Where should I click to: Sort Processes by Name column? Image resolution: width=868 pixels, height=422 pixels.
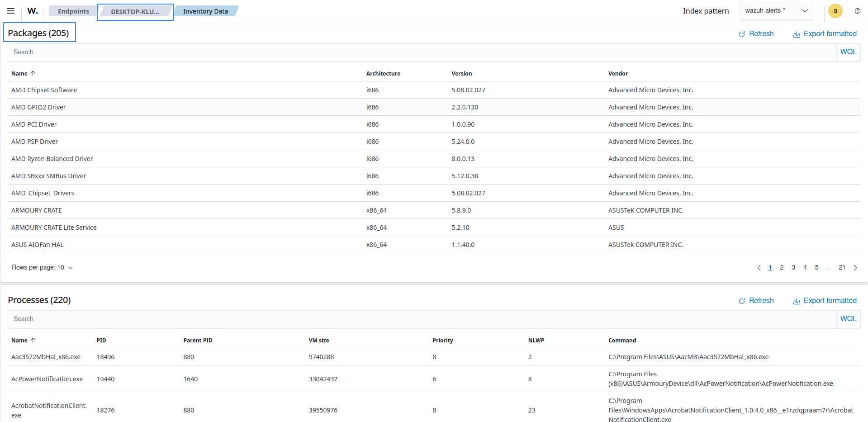pos(23,340)
